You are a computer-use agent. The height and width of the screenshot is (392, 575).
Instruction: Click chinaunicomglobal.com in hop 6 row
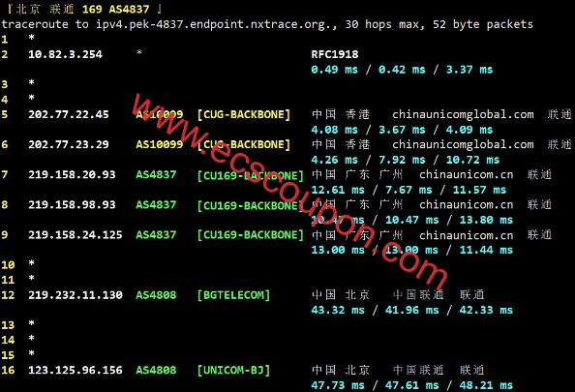click(x=463, y=145)
